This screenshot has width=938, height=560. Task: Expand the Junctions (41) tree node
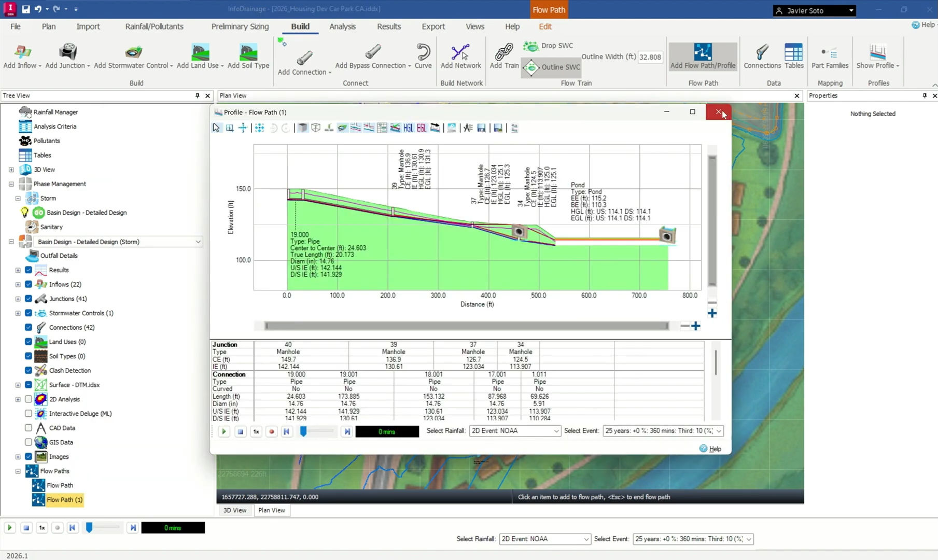[17, 299]
